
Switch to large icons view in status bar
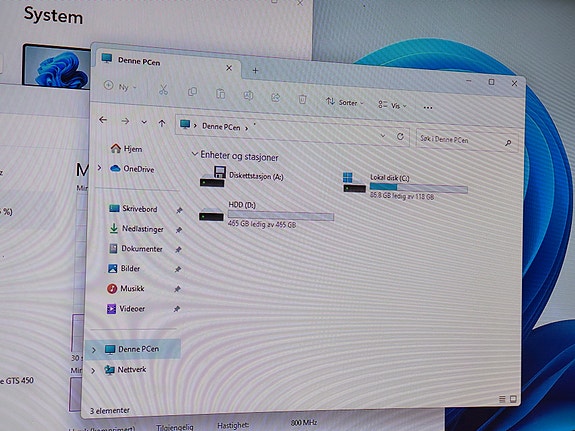point(513,399)
